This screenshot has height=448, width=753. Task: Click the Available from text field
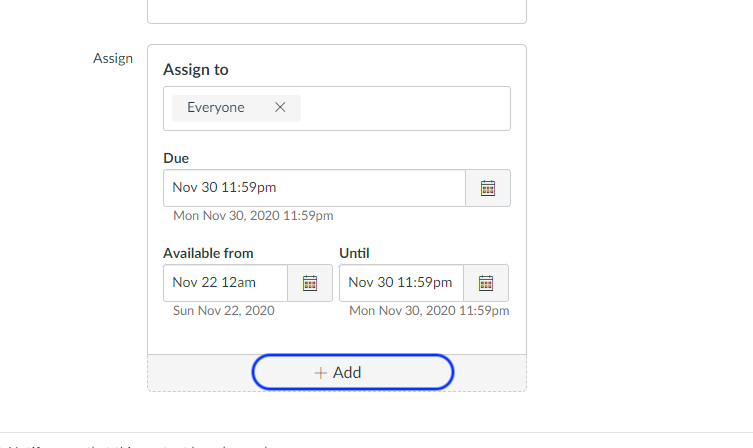[x=225, y=283]
